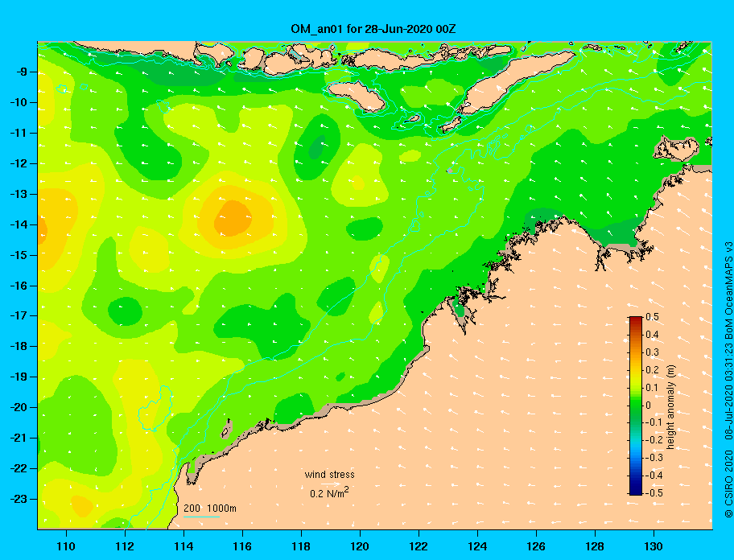This screenshot has width=734, height=560.
Task: Click longitude label 116 on the x-axis
Action: (x=242, y=546)
